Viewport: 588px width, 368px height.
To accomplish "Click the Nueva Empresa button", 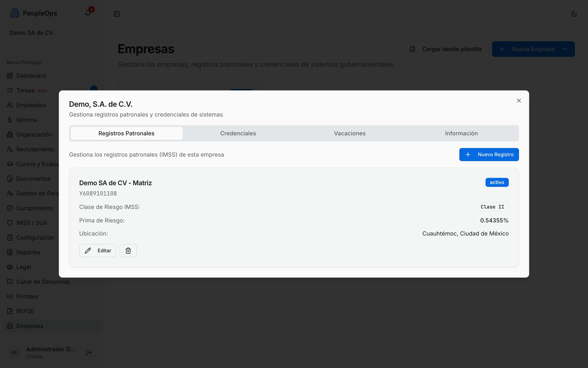I will coord(533,49).
